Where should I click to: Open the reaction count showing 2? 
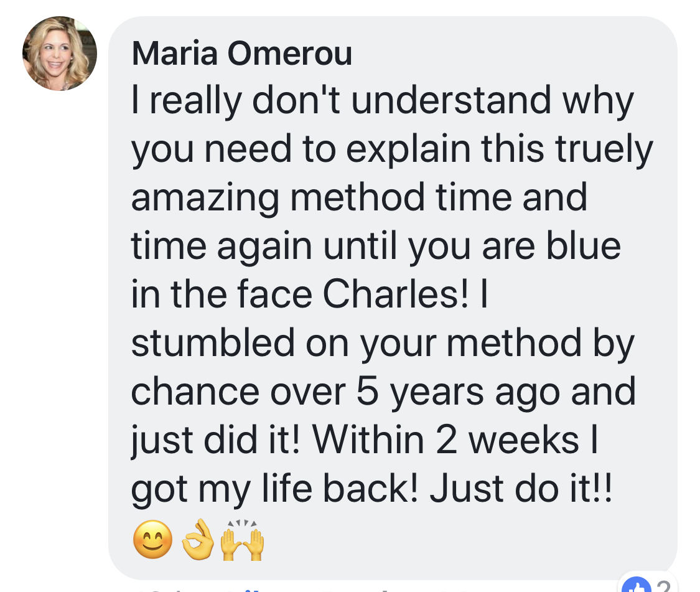(x=663, y=586)
